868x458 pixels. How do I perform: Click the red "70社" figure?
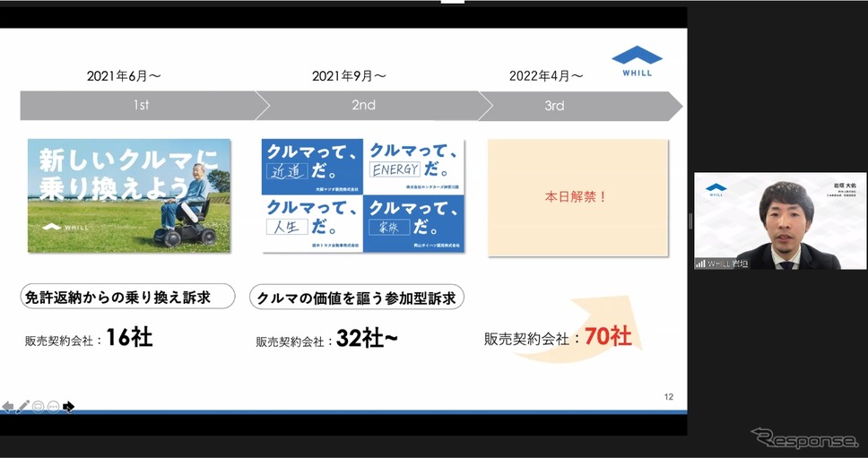click(608, 336)
